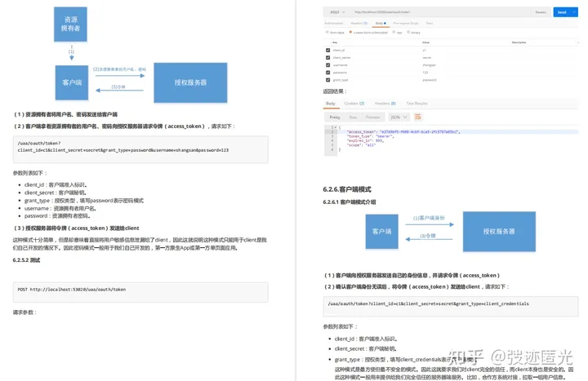
Task: Click the code line 'POST http://localhost:53020/uaa/oauth/token'
Action: [72, 290]
